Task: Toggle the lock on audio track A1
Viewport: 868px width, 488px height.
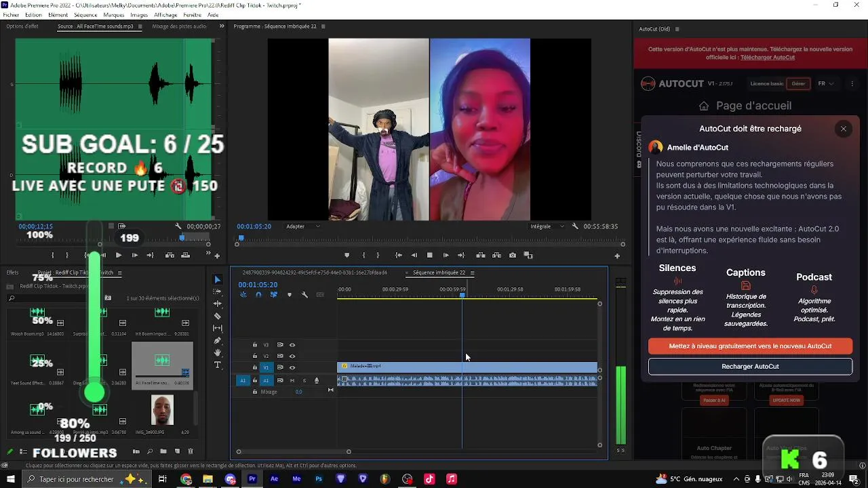Action: coord(255,380)
